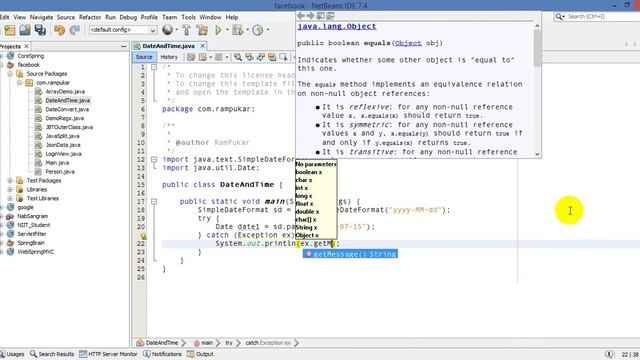Click Find Next Occurrence editor icon
Screen dimensions: 640x360
261,57
